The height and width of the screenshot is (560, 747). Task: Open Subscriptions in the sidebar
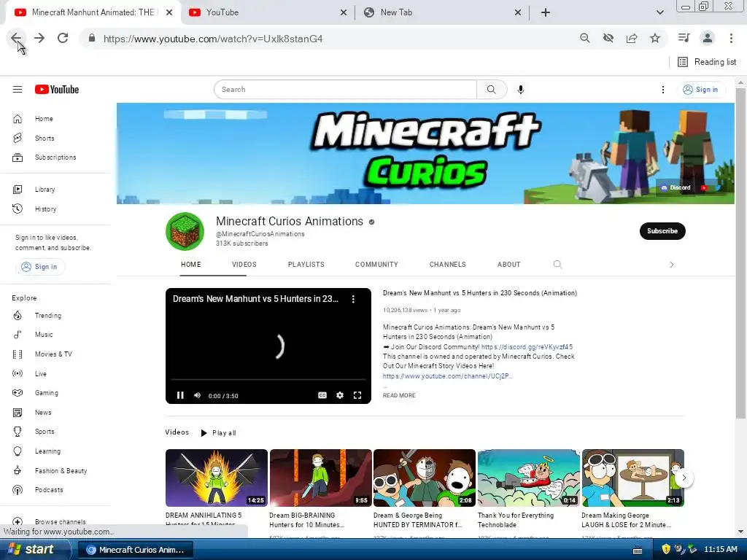click(57, 157)
